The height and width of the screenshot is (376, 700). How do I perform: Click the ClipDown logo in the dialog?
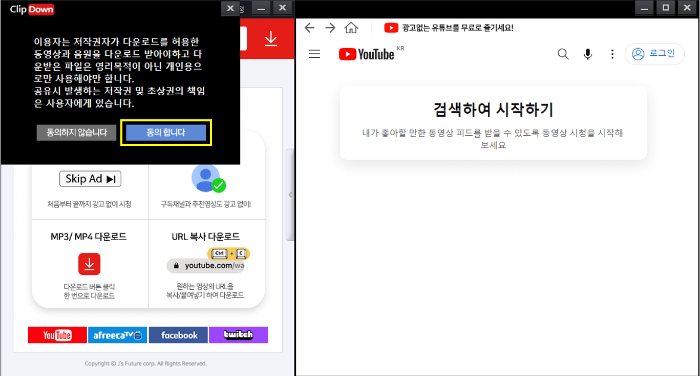(x=32, y=9)
